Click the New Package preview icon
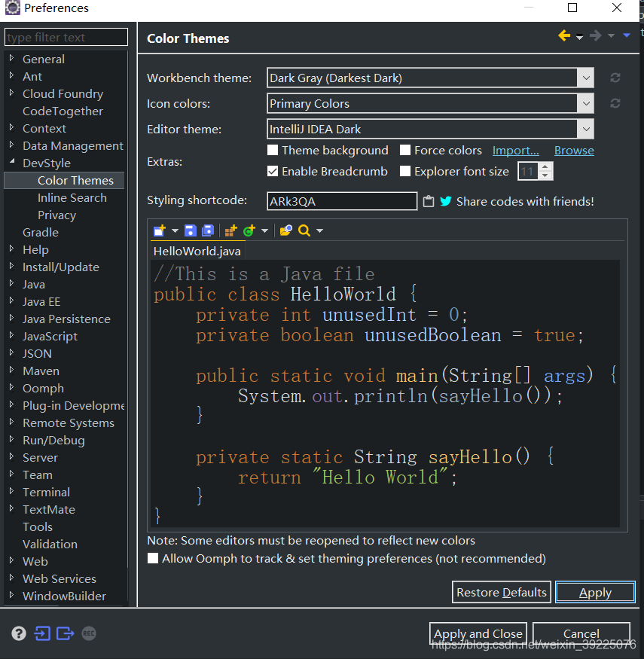Viewport: 644px width, 659px height. coord(230,230)
